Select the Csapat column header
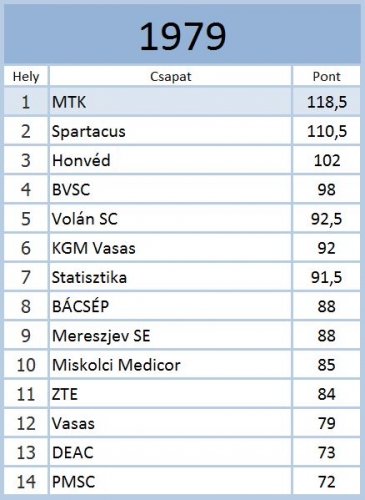 coord(170,76)
